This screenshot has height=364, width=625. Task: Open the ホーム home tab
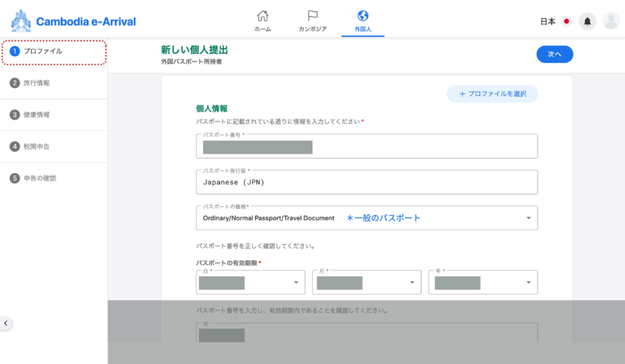pos(262,21)
